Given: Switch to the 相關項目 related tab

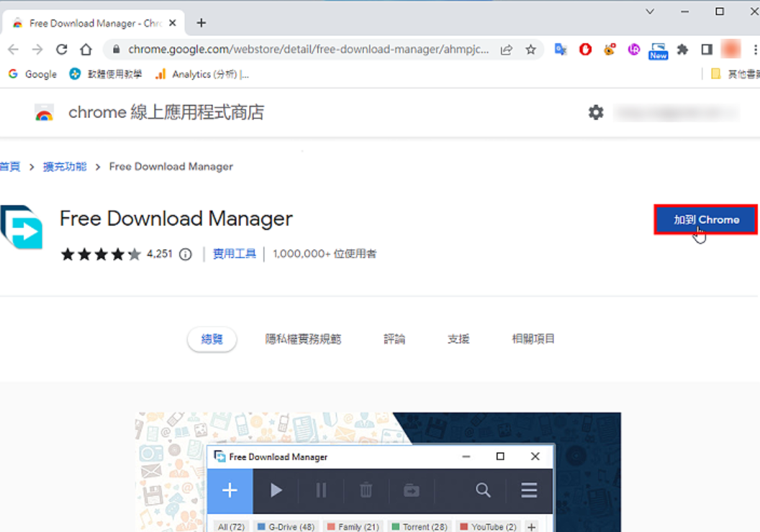Looking at the screenshot, I should (533, 339).
